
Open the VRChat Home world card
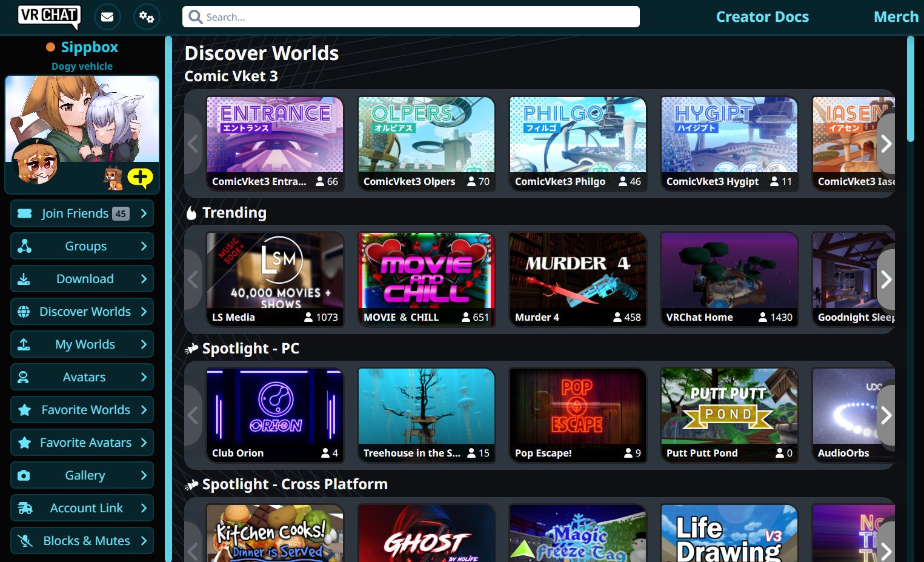pyautogui.click(x=730, y=279)
